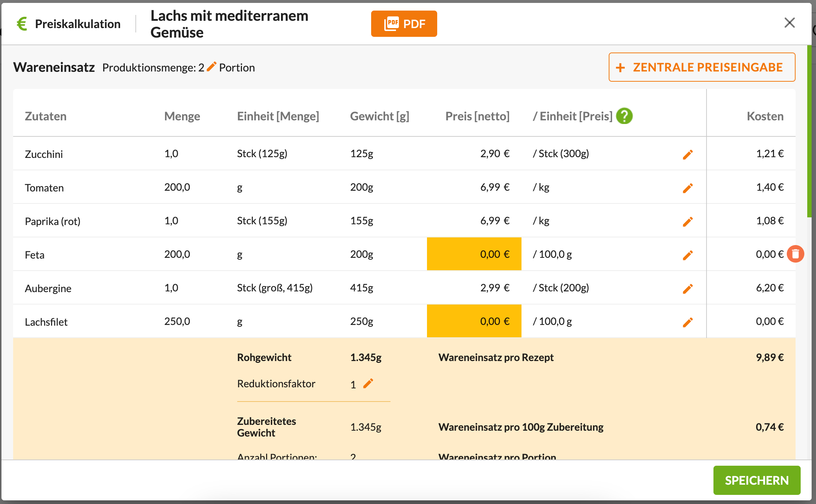Click Wareneinsatz pro Rezept total 9,89 €
The width and height of the screenshot is (816, 504).
coord(770,357)
